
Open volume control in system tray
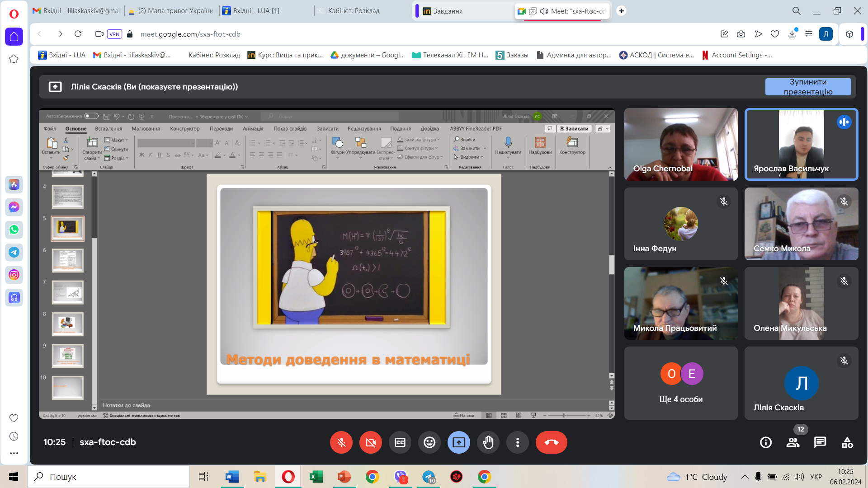point(799,477)
